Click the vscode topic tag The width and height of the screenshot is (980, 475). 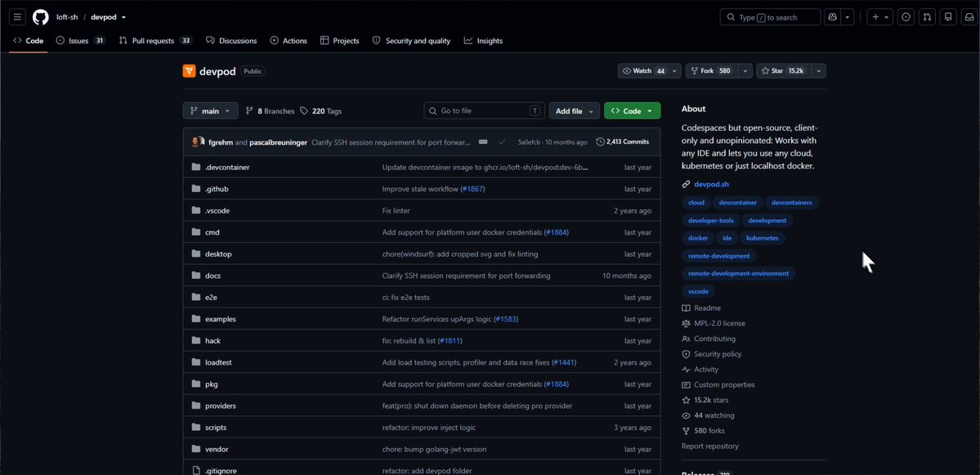tap(698, 291)
